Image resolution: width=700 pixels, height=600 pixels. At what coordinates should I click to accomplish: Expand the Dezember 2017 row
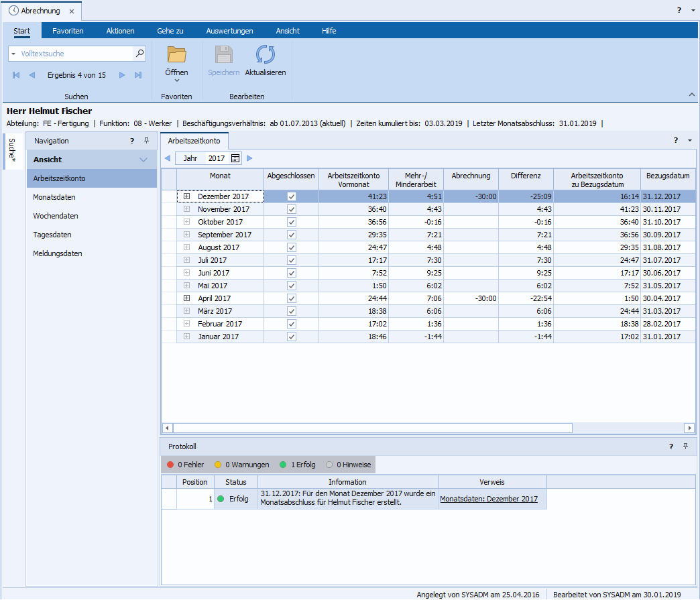(x=187, y=196)
